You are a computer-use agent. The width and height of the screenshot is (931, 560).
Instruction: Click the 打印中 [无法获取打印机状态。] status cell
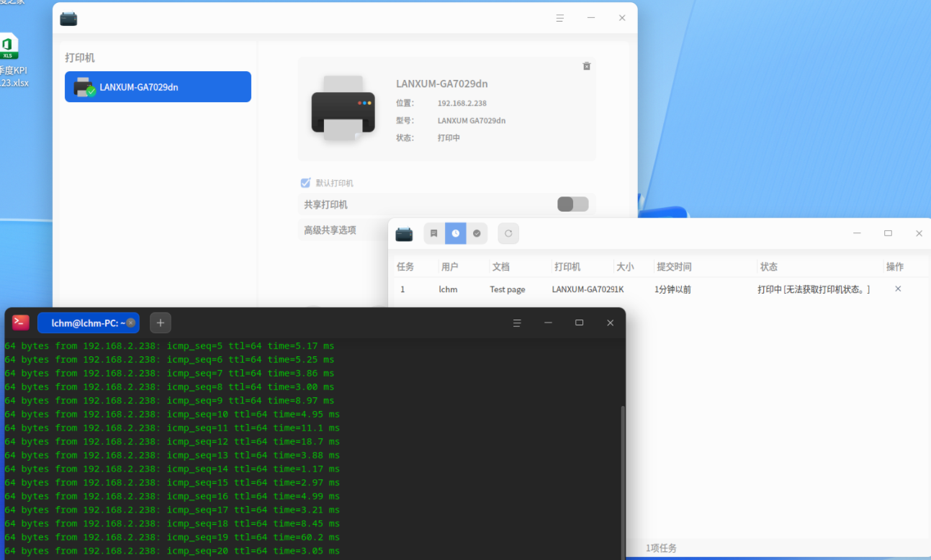(x=814, y=289)
